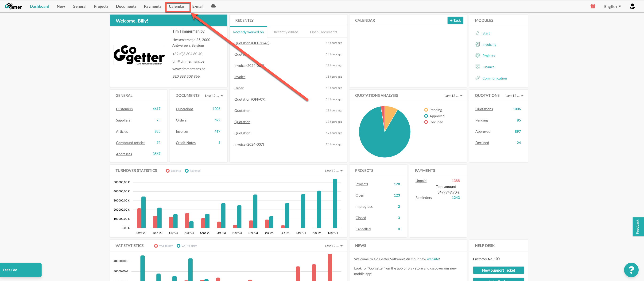Open the Reminders link
This screenshot has height=281, width=644.
[423, 197]
